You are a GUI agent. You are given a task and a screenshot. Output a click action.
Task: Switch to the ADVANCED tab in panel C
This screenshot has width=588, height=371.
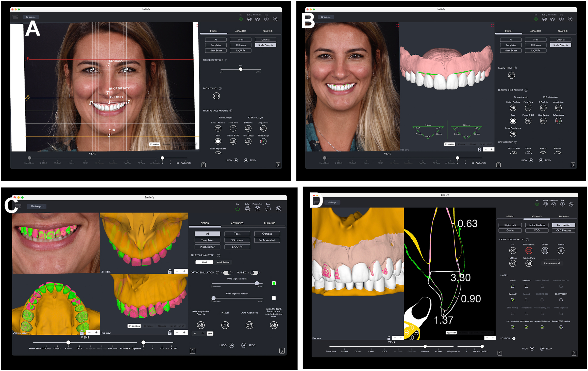pos(237,223)
